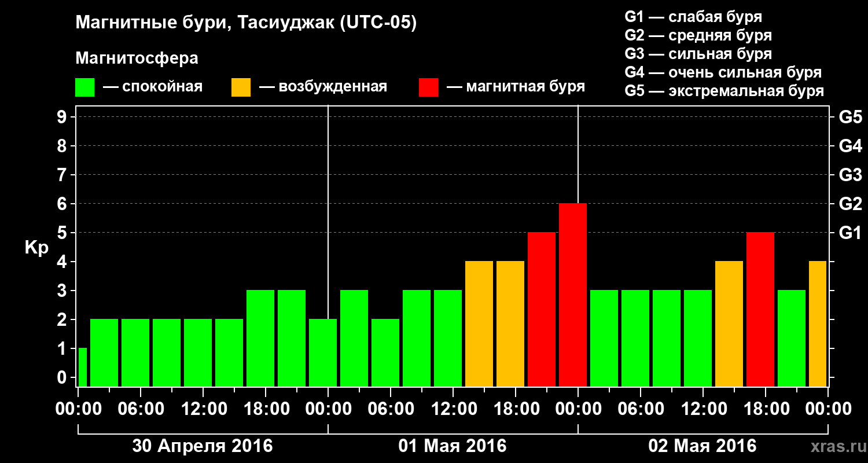Click '06:00' time label above 30 Апреля
The width and height of the screenshot is (868, 463).
[140, 409]
